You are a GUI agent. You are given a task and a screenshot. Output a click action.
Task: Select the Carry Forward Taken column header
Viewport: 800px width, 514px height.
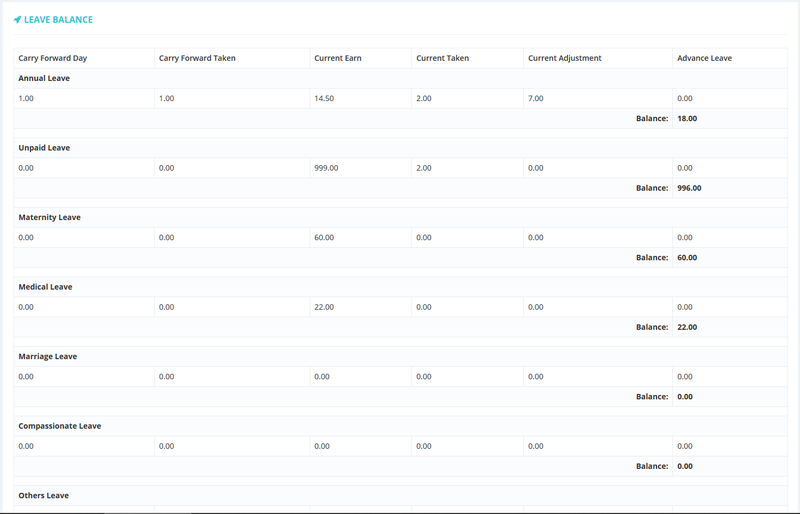197,58
